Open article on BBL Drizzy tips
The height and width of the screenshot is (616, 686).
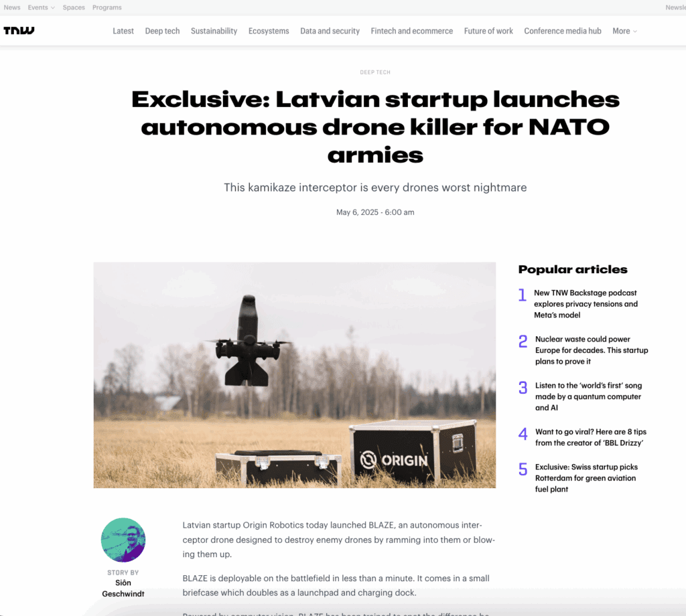coord(591,437)
